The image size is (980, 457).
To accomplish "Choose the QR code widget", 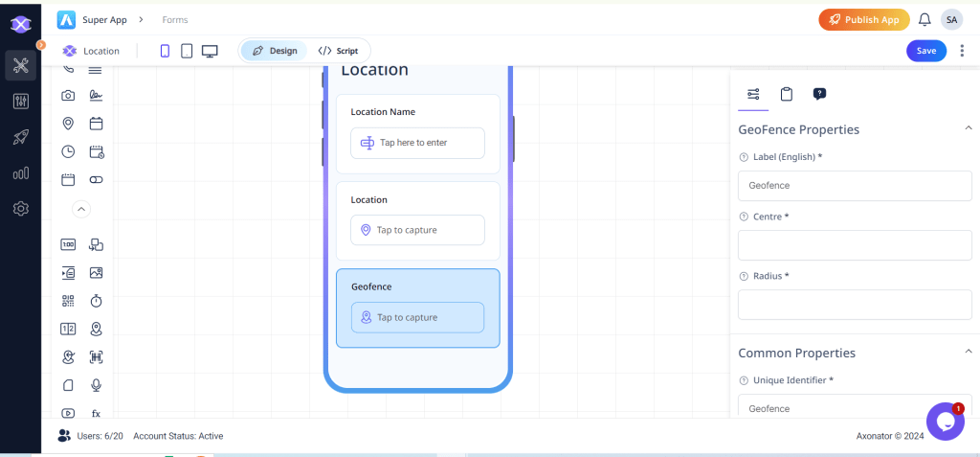I will 68,301.
